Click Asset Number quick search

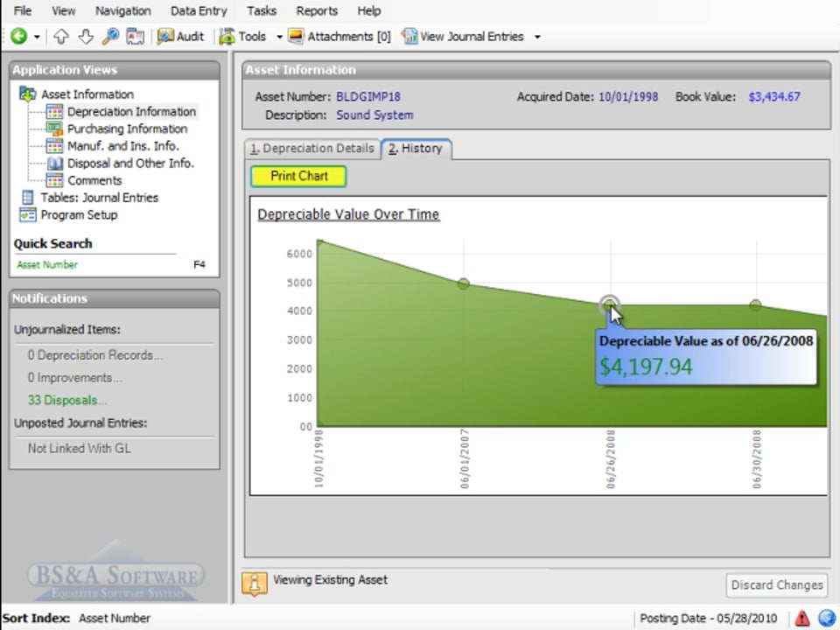pyautogui.click(x=47, y=264)
